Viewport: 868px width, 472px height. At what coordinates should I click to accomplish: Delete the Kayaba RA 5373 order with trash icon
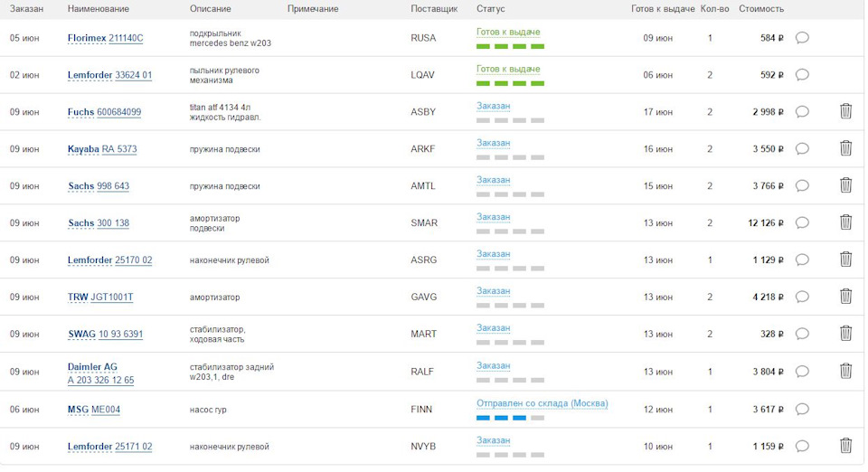(846, 148)
